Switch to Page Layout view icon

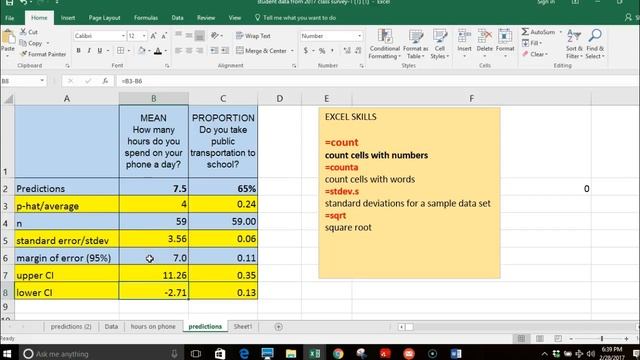click(540, 338)
